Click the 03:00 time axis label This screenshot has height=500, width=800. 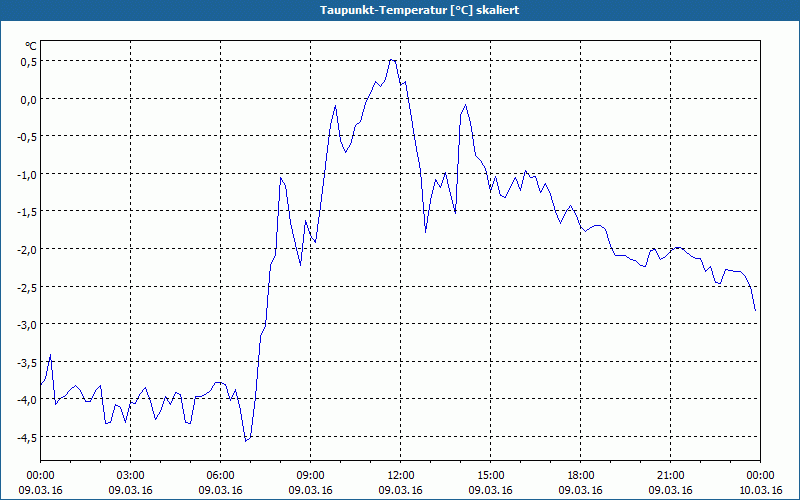(131, 476)
